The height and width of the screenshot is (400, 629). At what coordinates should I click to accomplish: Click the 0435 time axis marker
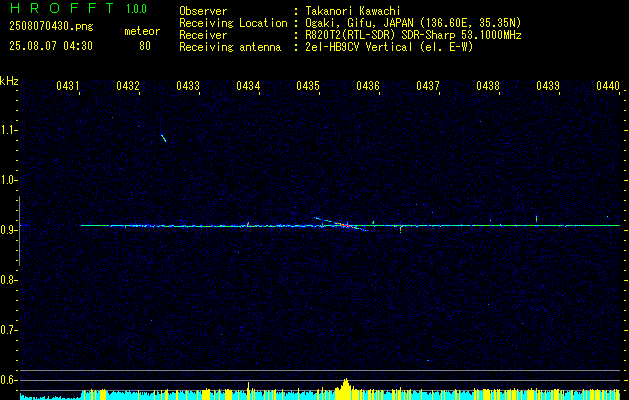tap(308, 86)
